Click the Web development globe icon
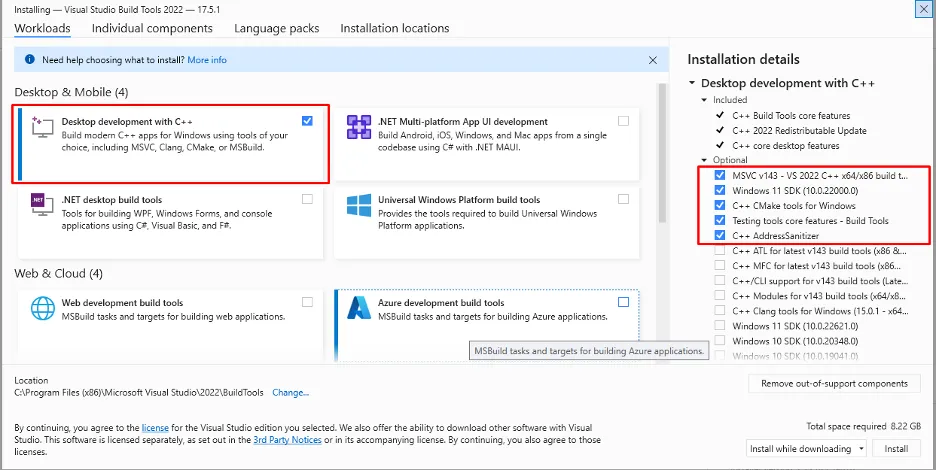Viewport: 936px width, 470px height. (42, 309)
